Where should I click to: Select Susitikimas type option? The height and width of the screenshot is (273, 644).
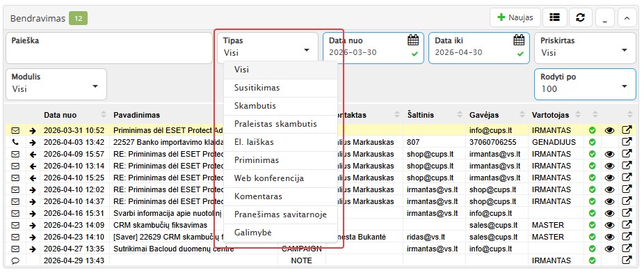tap(280, 88)
